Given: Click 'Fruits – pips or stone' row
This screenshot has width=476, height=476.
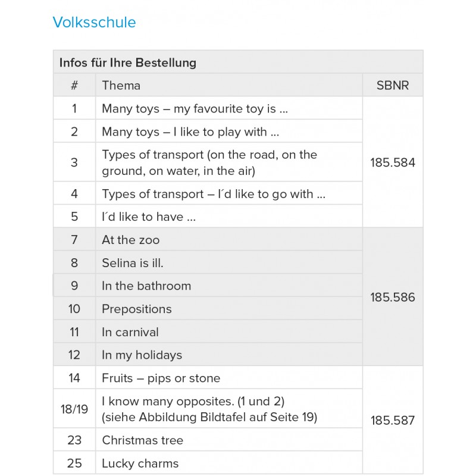Looking at the screenshot, I should pyautogui.click(x=161, y=378).
